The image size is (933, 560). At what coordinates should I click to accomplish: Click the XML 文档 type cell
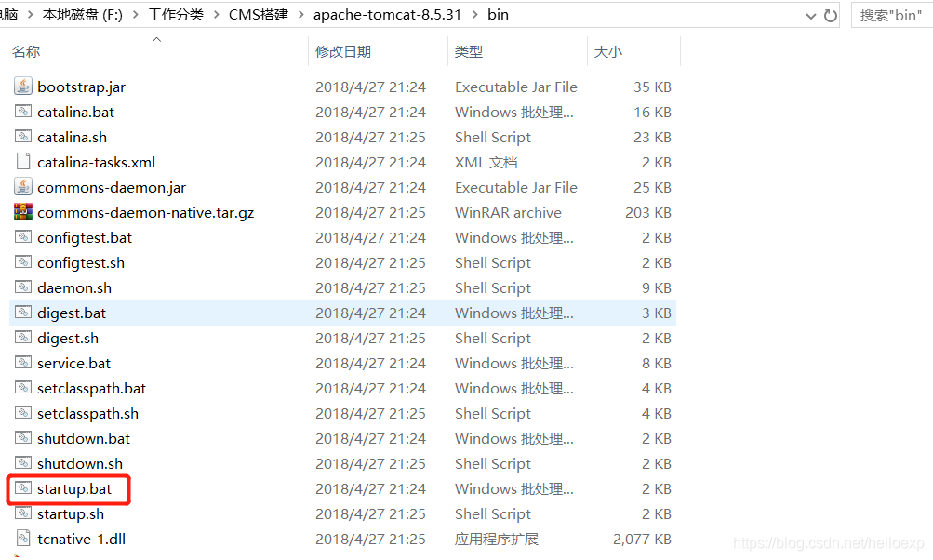(486, 162)
